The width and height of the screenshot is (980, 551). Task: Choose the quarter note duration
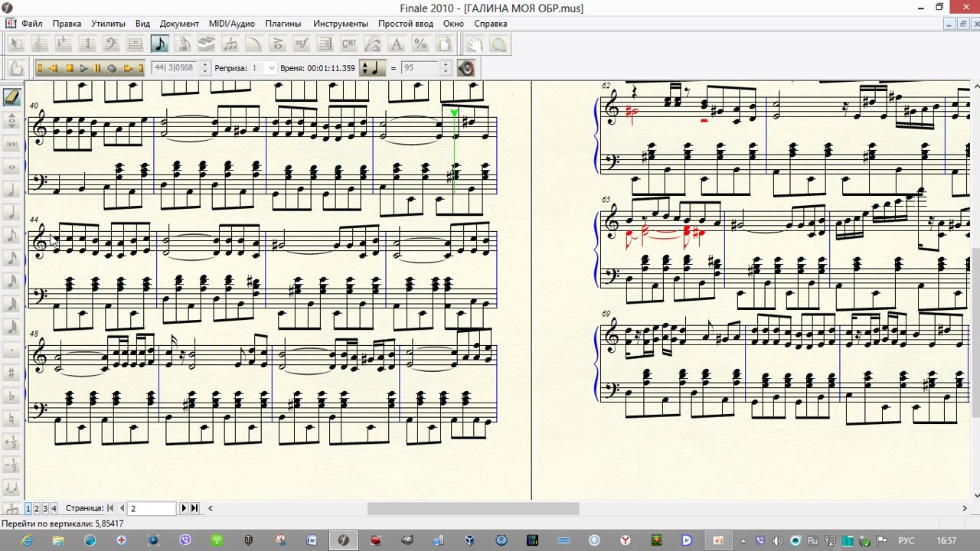point(11,212)
